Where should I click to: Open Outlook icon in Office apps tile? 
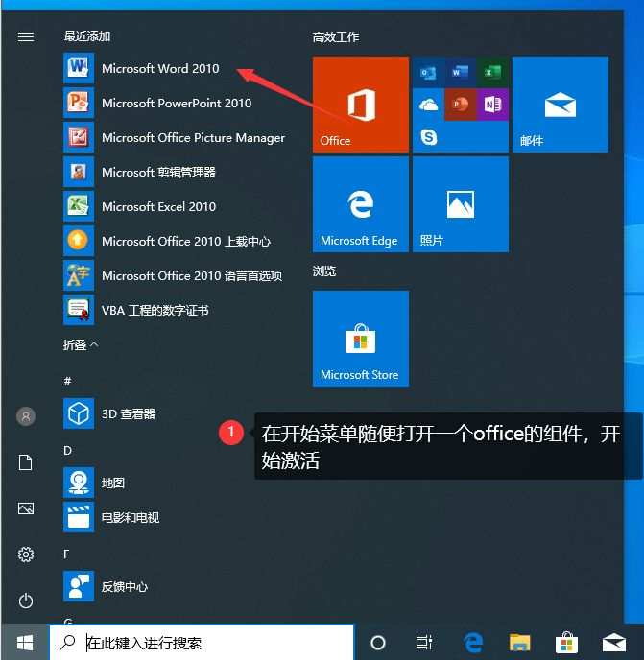click(x=428, y=73)
